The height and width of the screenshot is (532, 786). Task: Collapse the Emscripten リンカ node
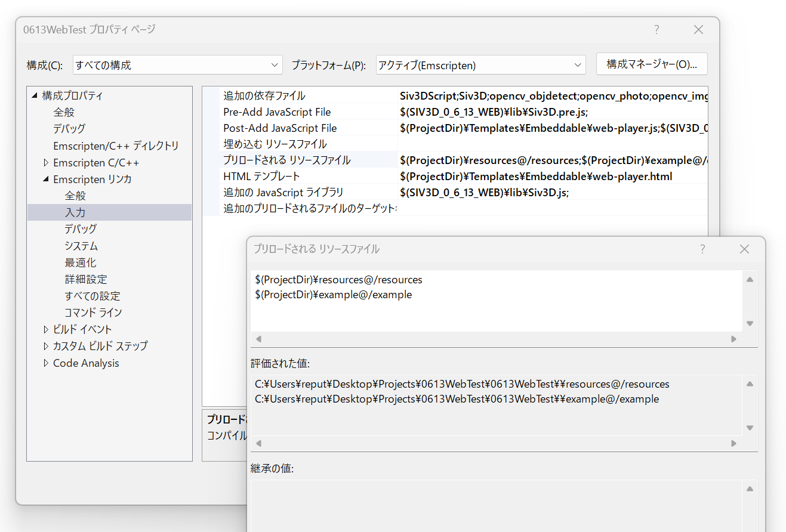(x=47, y=179)
